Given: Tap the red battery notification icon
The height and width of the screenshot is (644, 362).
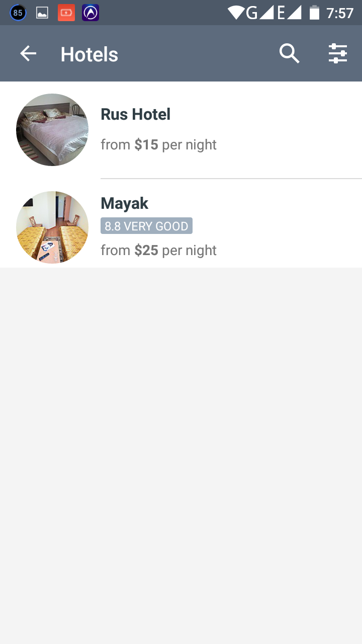Looking at the screenshot, I should (66, 13).
